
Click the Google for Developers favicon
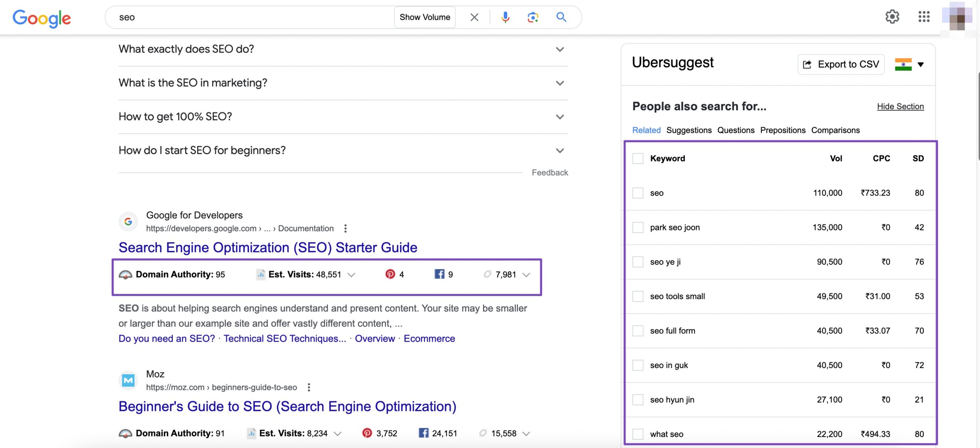pos(128,222)
